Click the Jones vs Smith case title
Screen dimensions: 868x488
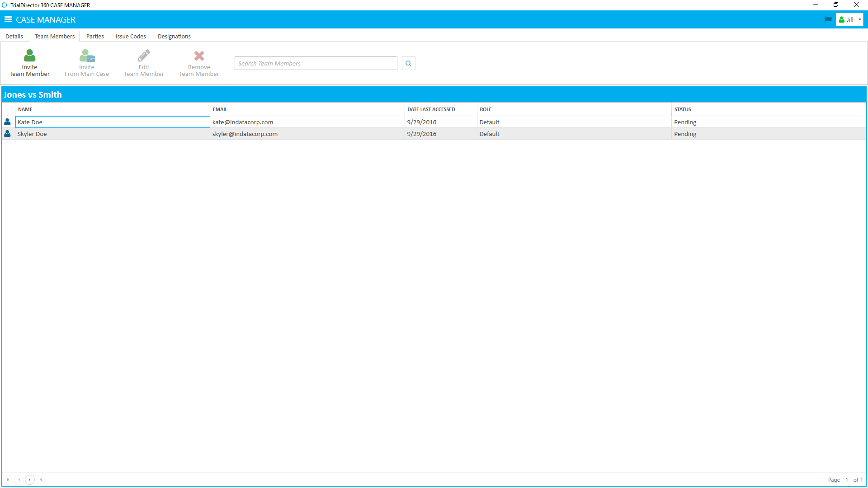pyautogui.click(x=33, y=94)
